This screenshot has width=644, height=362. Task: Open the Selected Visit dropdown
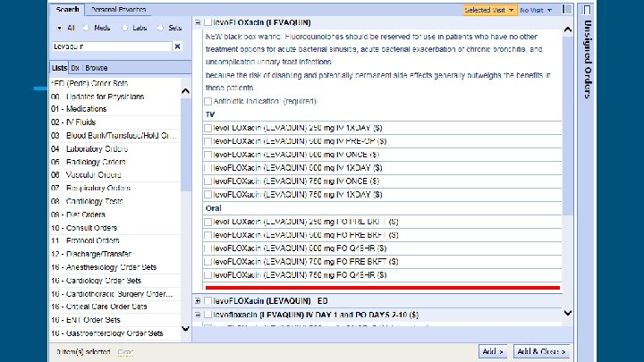pos(489,10)
